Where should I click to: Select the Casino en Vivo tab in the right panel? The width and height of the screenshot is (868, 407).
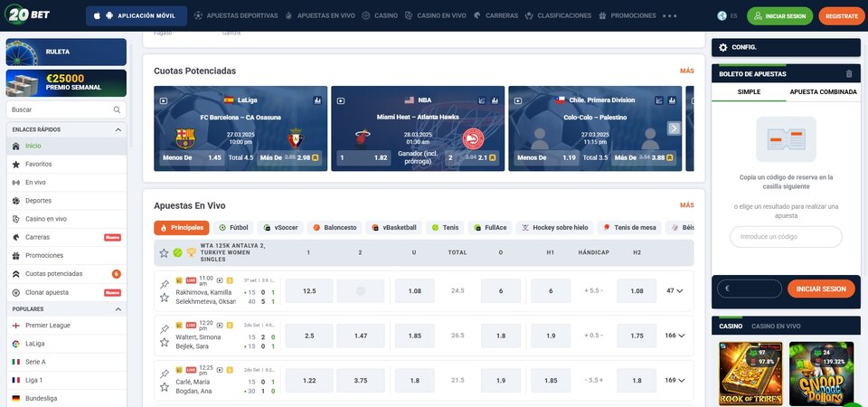pyautogui.click(x=776, y=327)
